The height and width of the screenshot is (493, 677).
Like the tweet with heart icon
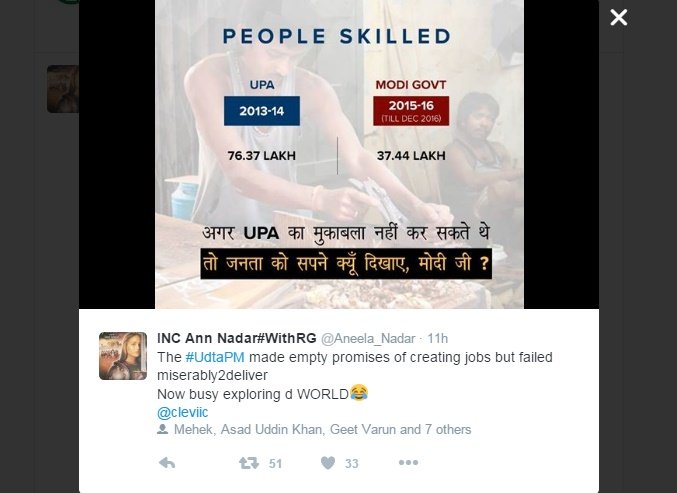(328, 463)
